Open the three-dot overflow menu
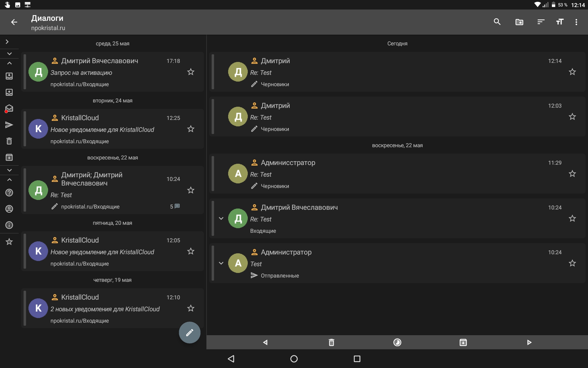588x368 pixels. tap(576, 22)
